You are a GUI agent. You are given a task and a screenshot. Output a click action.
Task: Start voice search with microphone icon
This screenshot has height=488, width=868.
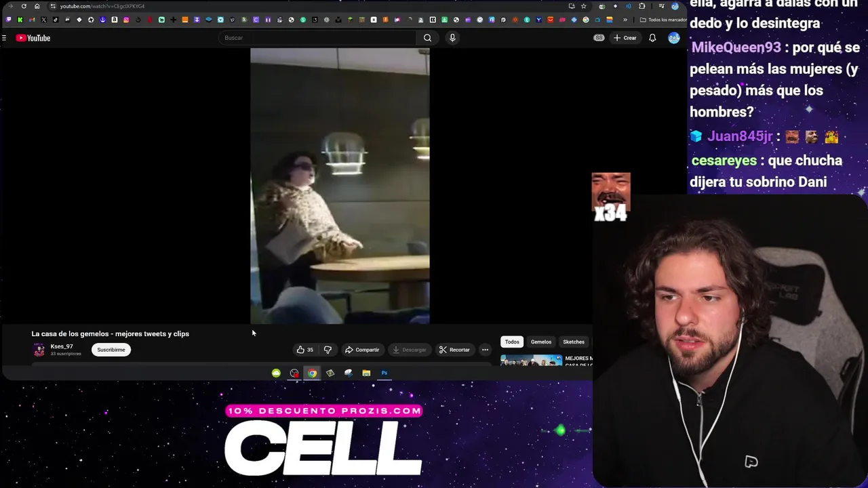pos(452,38)
